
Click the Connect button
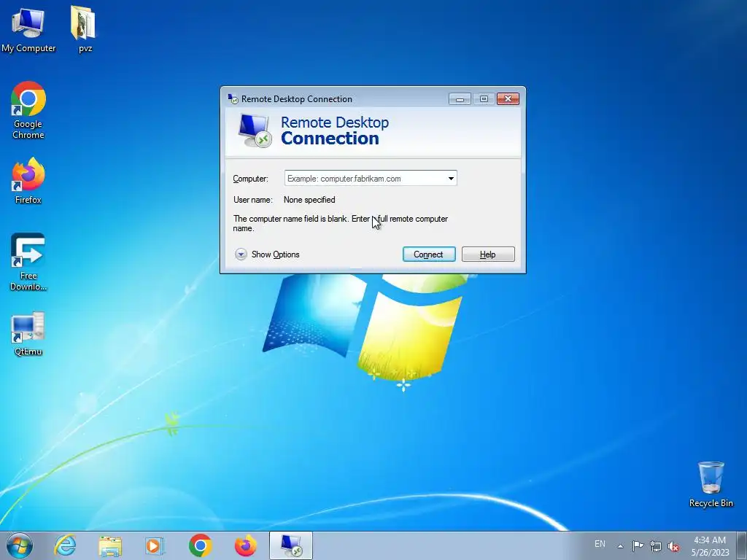point(429,254)
